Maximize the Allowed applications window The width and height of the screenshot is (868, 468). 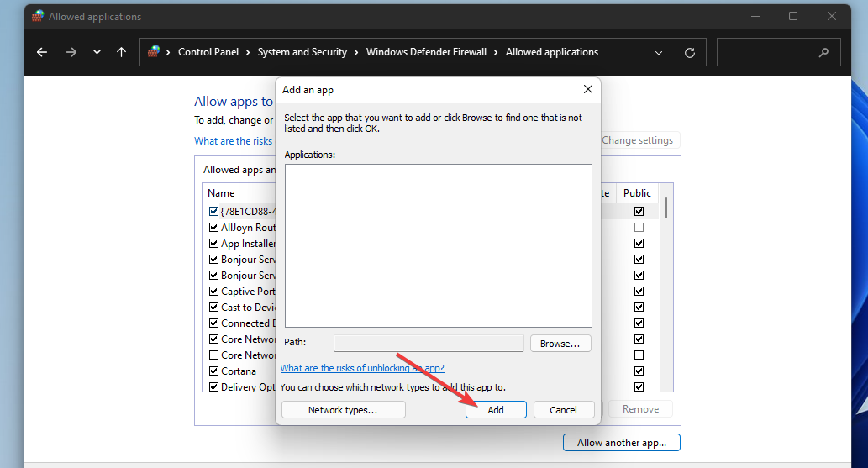point(793,17)
